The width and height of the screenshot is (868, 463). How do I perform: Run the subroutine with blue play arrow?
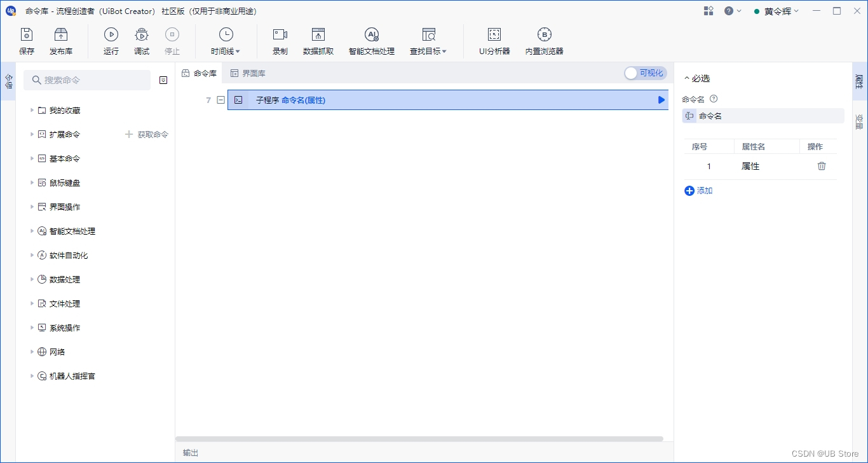tap(661, 100)
